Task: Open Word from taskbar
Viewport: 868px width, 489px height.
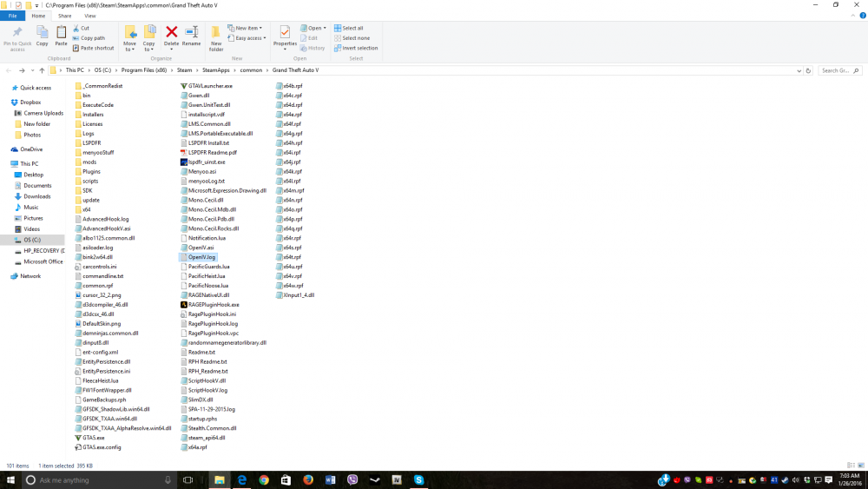Action: (x=331, y=480)
